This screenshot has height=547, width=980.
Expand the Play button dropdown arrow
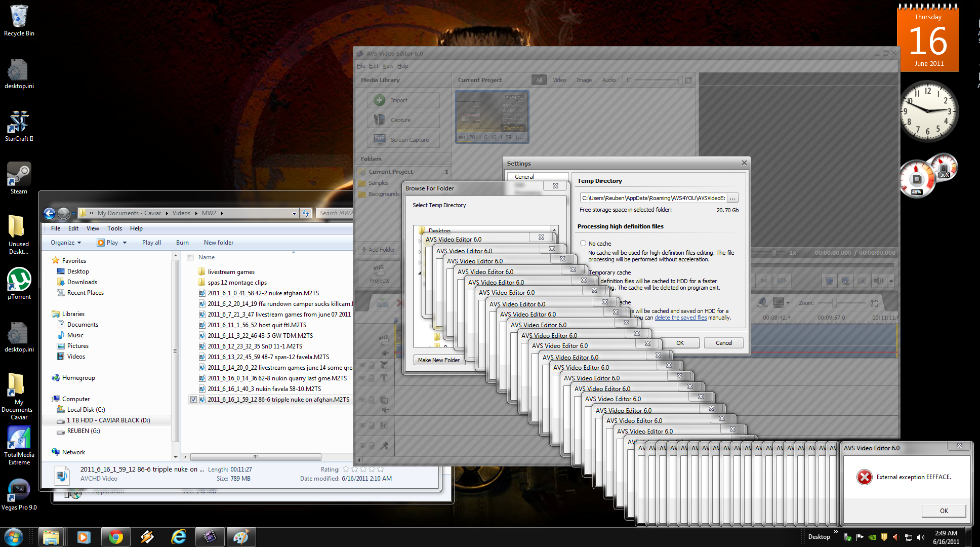coord(125,243)
